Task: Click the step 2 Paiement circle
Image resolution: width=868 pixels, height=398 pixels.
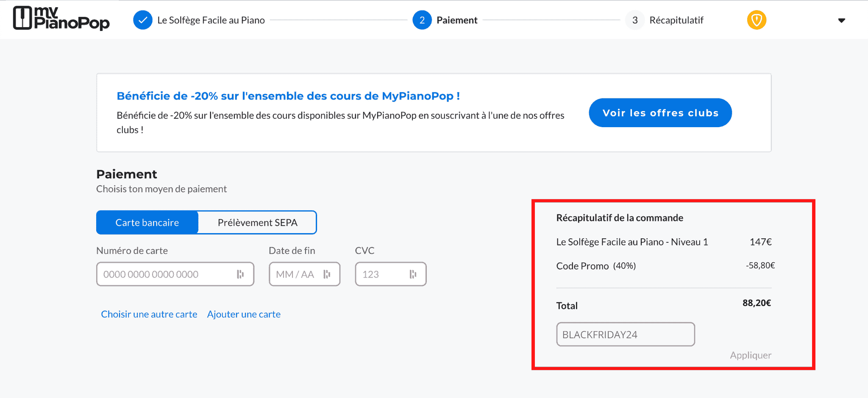Action: [422, 20]
